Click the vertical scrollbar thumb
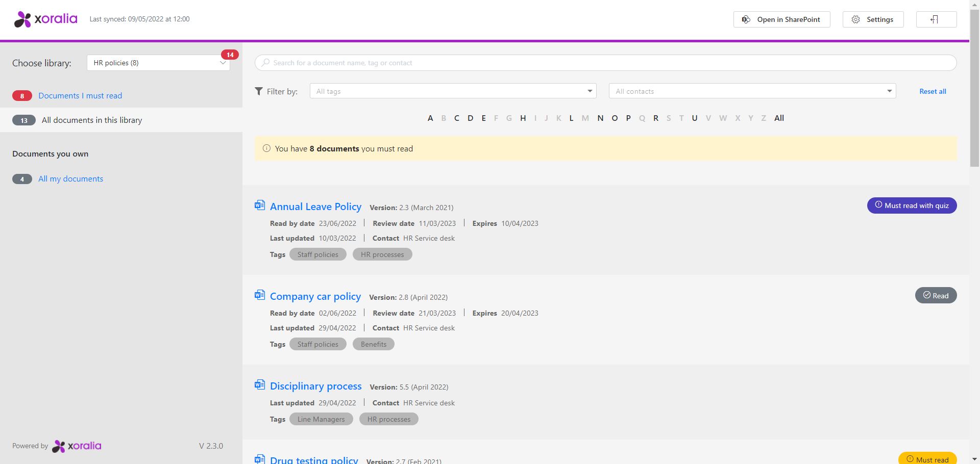Image resolution: width=980 pixels, height=464 pixels. point(974,88)
